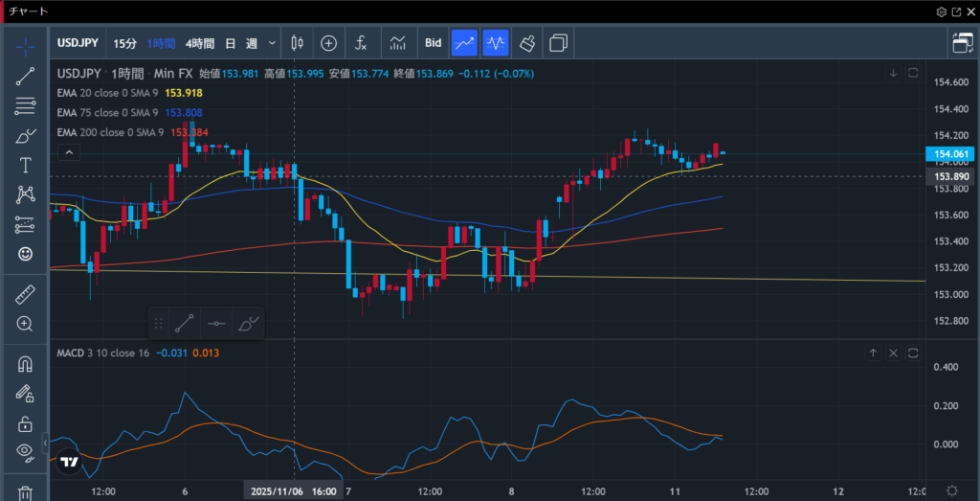Open the Fibonacci retracement tools
This screenshot has height=501, width=980.
click(26, 106)
